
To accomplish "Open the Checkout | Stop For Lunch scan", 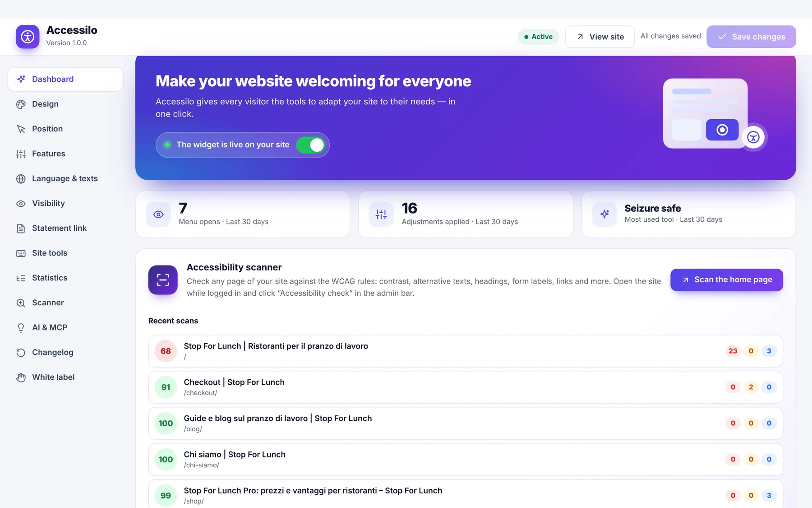I will pyautogui.click(x=466, y=387).
